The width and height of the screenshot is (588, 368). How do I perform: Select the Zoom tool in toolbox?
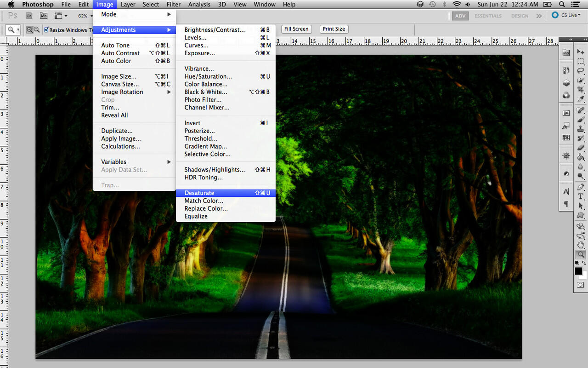coord(581,254)
